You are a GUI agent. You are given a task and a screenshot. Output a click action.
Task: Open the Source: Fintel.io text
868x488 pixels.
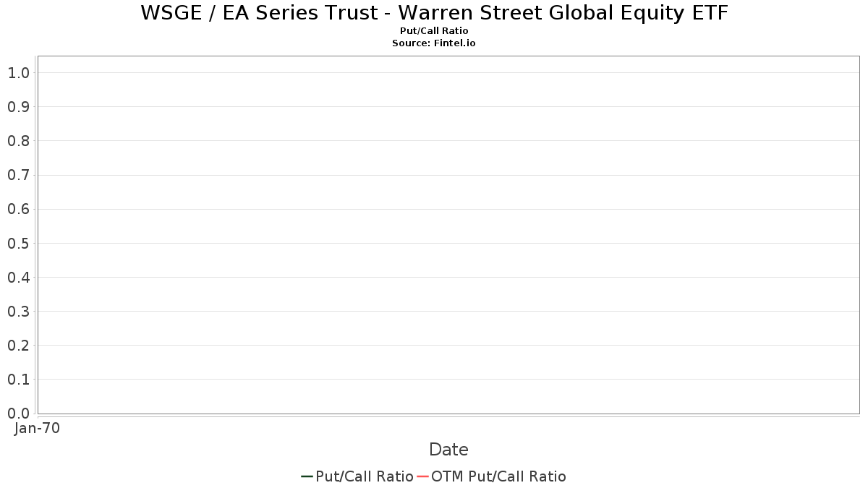click(434, 43)
